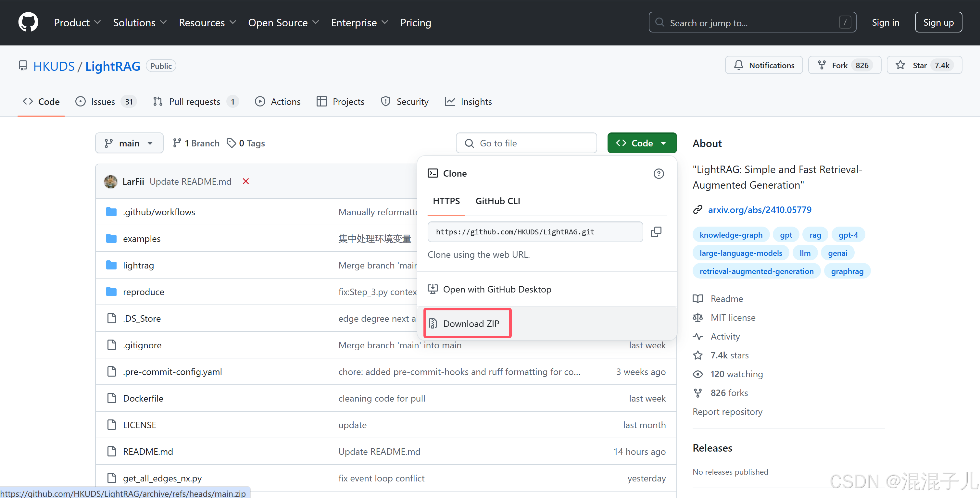Image resolution: width=980 pixels, height=498 pixels.
Task: Collapse the green Code dropdown button
Action: click(641, 143)
